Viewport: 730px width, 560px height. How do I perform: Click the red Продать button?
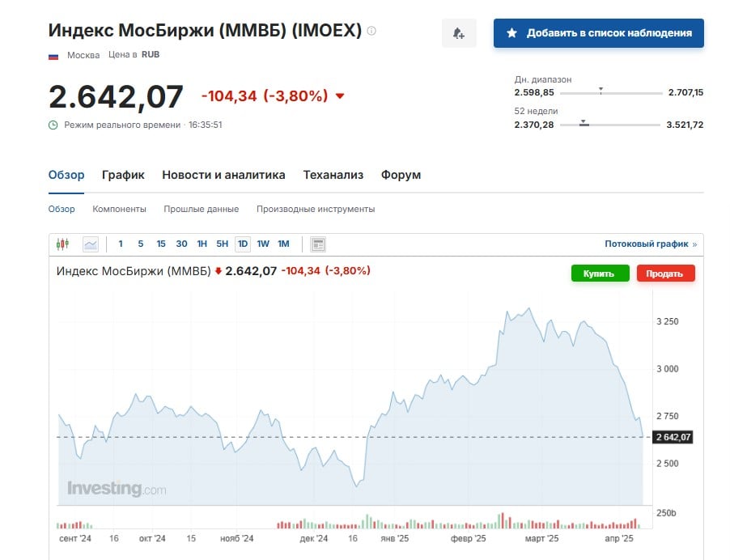click(665, 274)
